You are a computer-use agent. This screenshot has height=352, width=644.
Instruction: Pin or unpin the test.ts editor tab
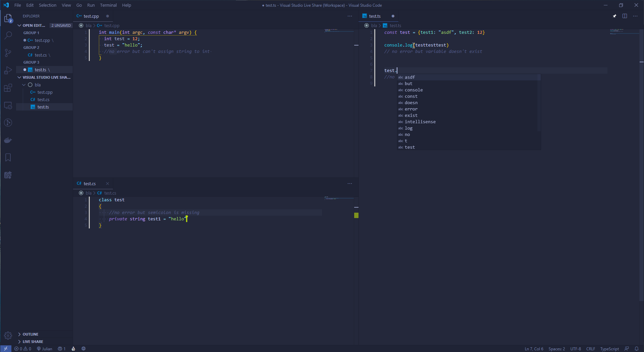click(615, 16)
